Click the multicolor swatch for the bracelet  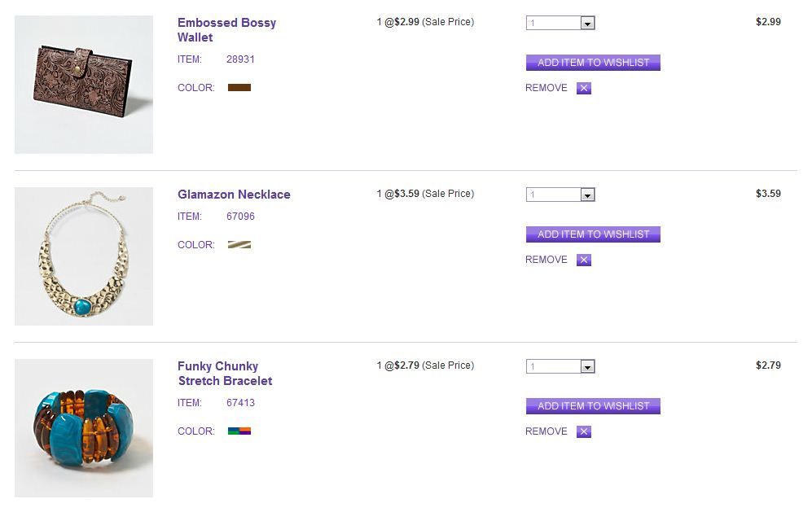[239, 431]
